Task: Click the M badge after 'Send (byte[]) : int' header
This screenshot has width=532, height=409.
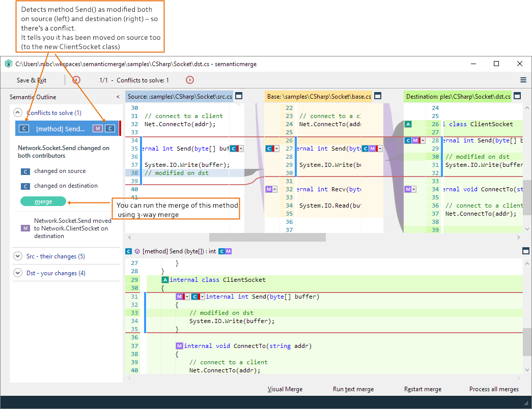Action: tap(229, 251)
